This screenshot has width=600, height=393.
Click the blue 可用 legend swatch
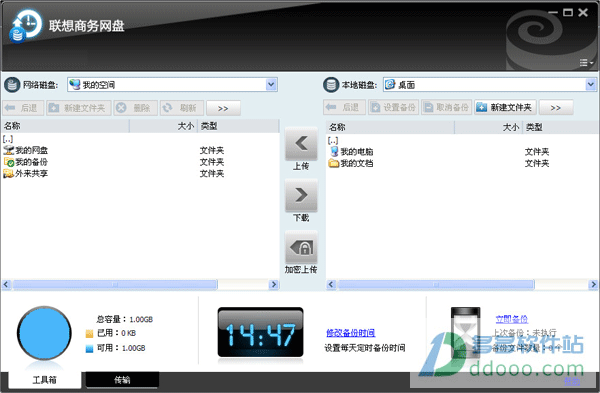[x=89, y=349]
